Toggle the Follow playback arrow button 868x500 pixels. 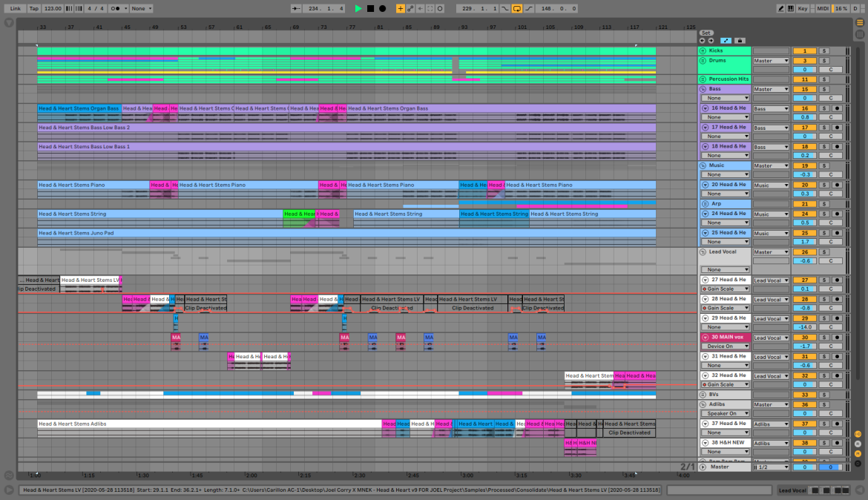296,8
